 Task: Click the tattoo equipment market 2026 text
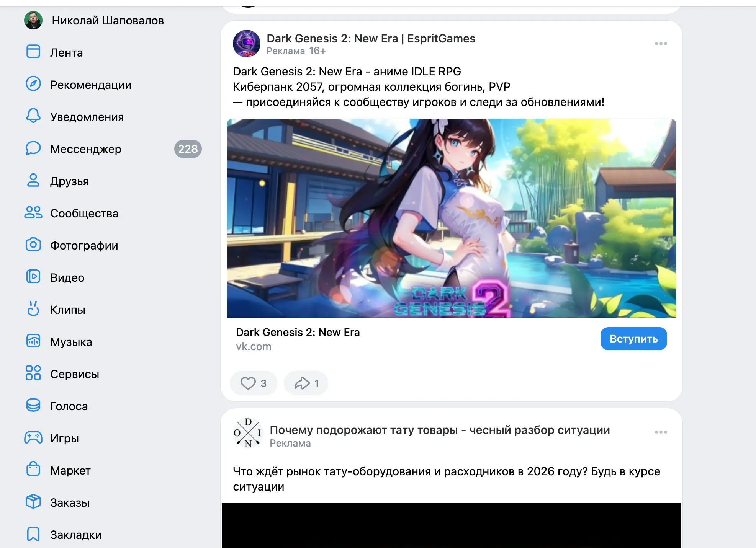(447, 479)
